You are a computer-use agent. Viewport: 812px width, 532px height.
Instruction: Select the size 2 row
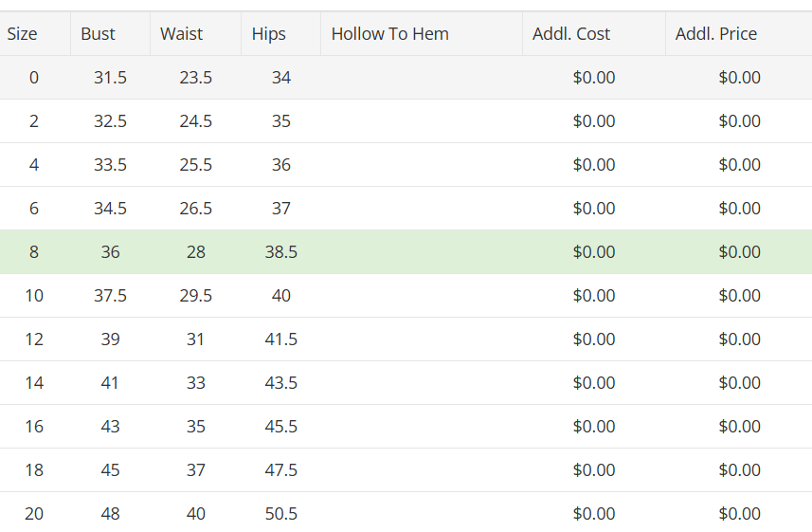coord(406,120)
